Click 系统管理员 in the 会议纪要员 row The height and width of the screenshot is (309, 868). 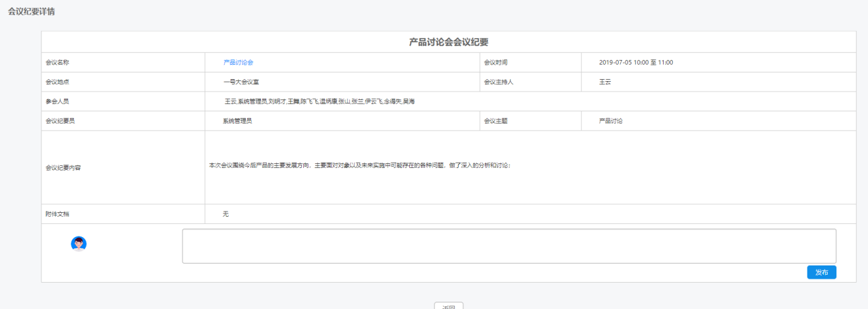(x=237, y=121)
